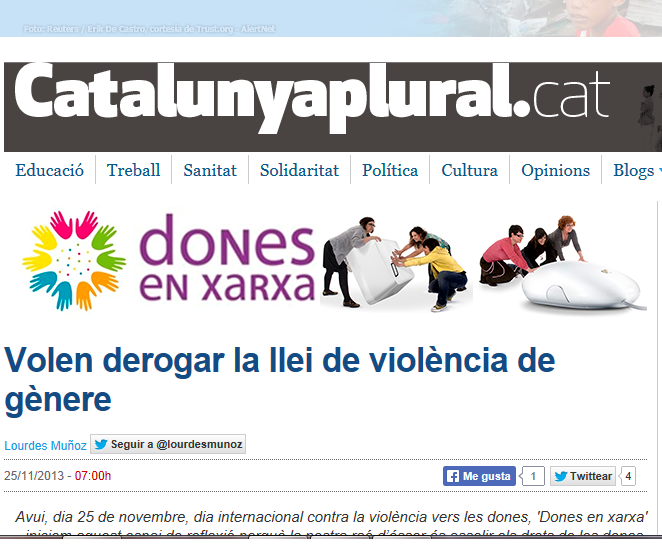
Task: Open the Cultura section
Action: pyautogui.click(x=469, y=170)
